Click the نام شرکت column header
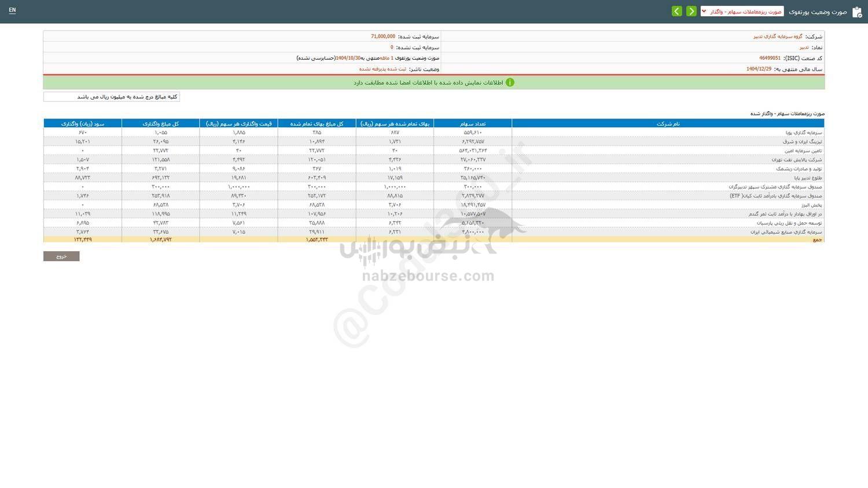The image size is (868, 488). tap(668, 123)
